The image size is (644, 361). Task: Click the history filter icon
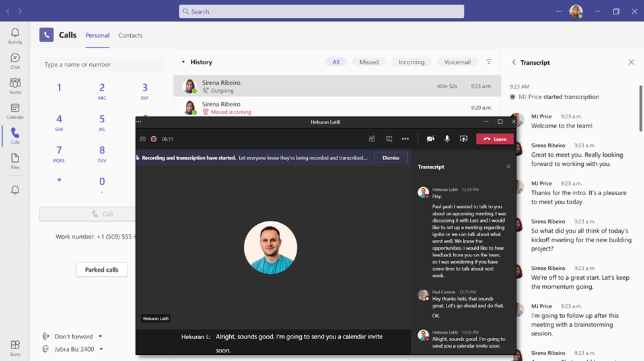[489, 61]
